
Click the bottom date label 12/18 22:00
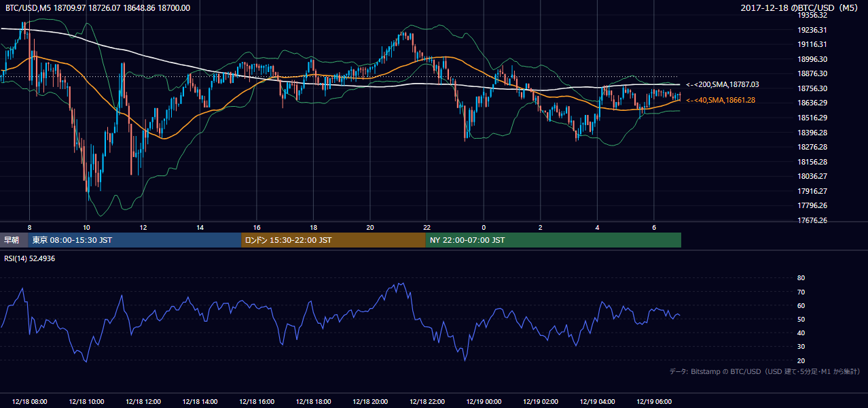[427, 401]
